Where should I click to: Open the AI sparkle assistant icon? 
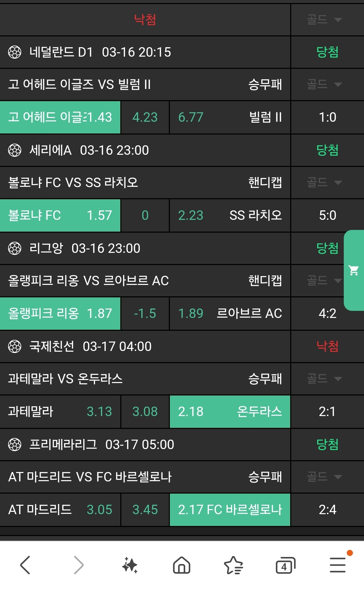tap(130, 565)
